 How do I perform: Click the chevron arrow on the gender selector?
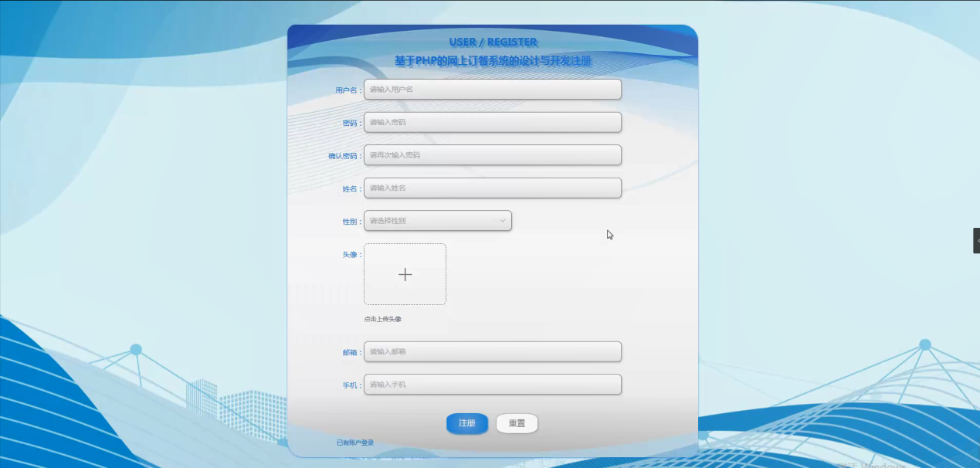tap(503, 220)
